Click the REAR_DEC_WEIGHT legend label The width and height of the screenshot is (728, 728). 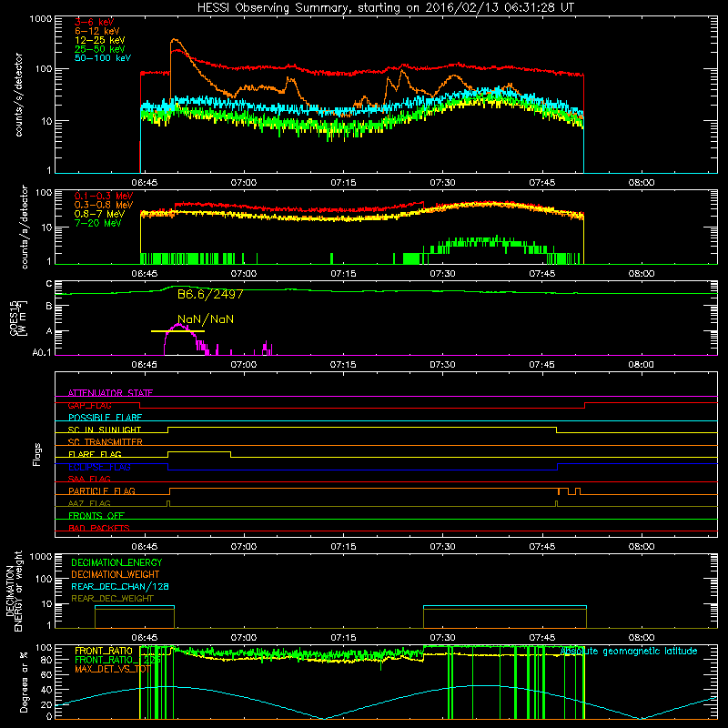[112, 599]
